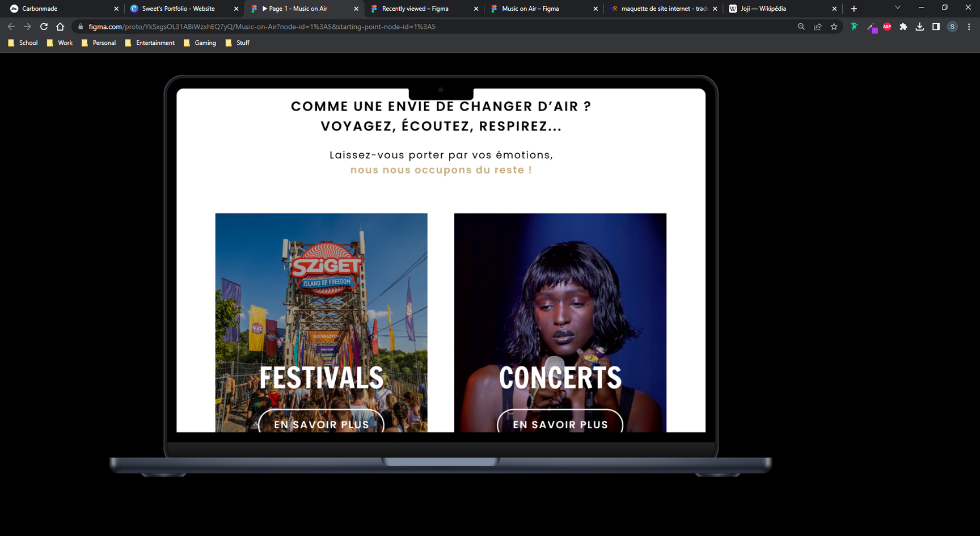
Task: Go back to the previous page
Action: click(11, 27)
